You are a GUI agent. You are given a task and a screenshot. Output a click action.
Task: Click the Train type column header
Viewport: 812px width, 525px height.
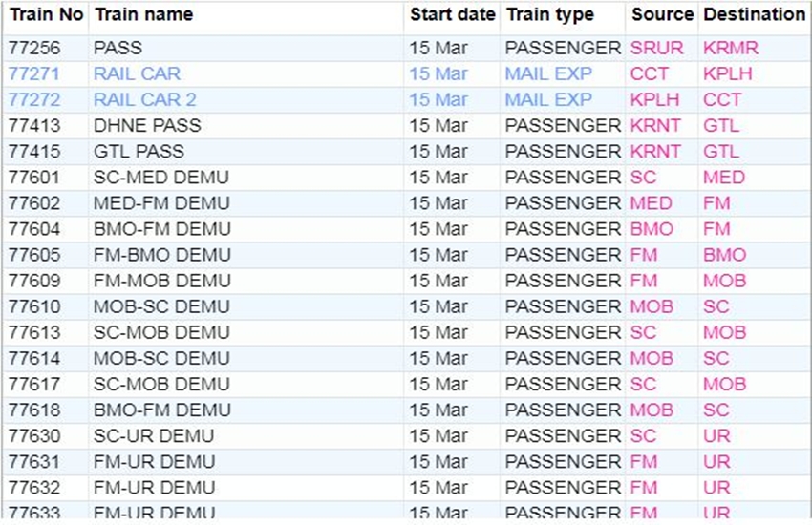[x=549, y=15]
